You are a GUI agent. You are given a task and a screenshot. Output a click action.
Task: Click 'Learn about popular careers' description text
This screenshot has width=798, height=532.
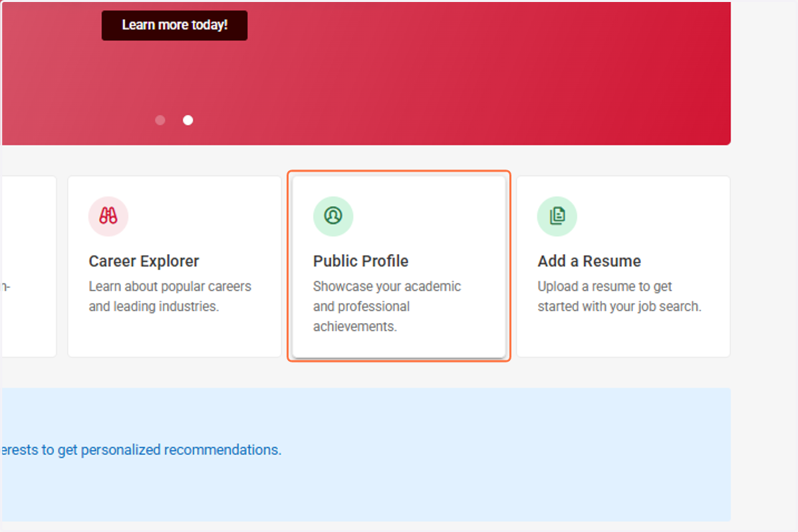click(x=170, y=297)
